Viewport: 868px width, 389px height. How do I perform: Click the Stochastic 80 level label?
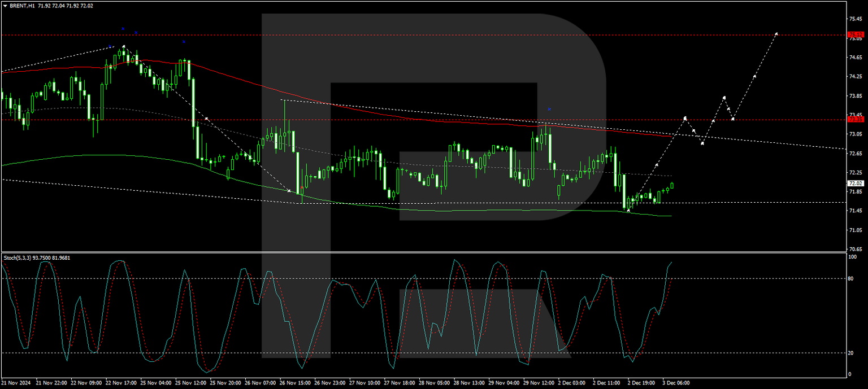pyautogui.click(x=852, y=278)
